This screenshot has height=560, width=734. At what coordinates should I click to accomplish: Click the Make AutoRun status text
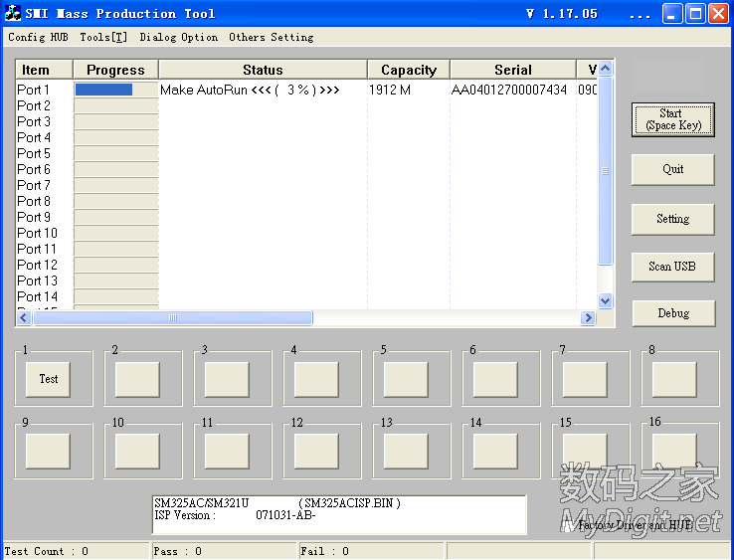pos(250,90)
